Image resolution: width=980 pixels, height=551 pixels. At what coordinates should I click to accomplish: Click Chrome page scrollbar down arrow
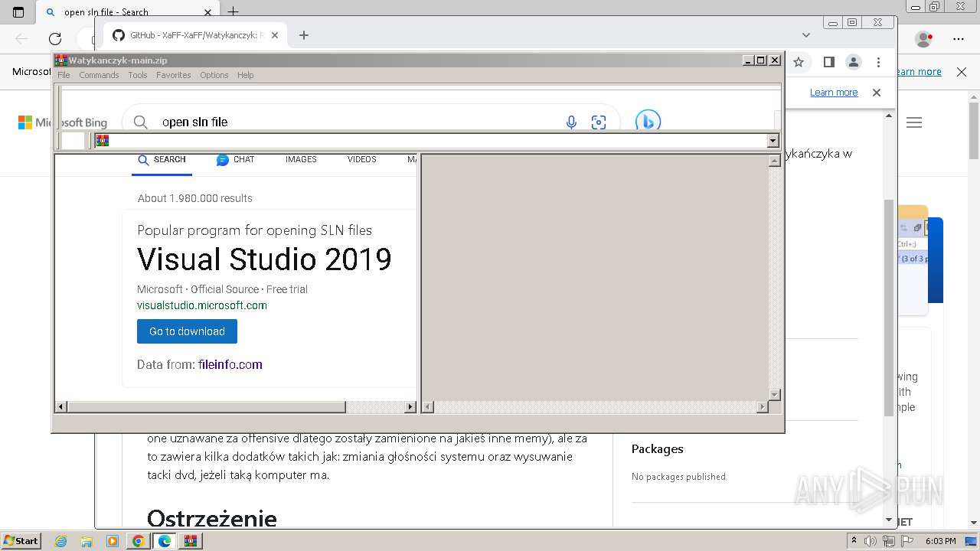(x=889, y=520)
